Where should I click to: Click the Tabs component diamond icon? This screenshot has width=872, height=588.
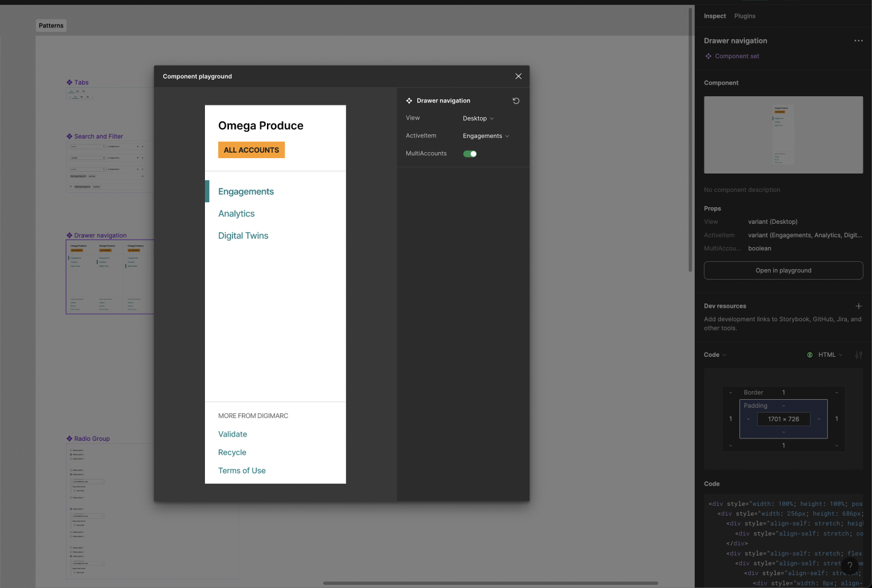(69, 82)
